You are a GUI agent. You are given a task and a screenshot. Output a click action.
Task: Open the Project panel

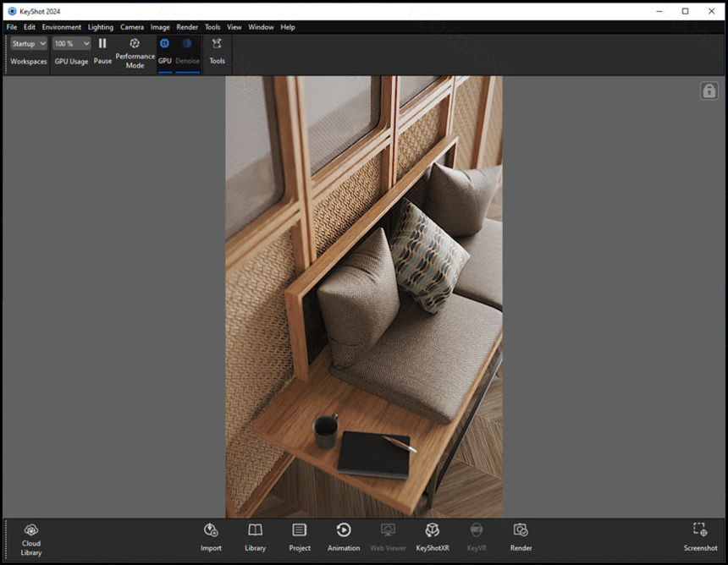[300, 538]
